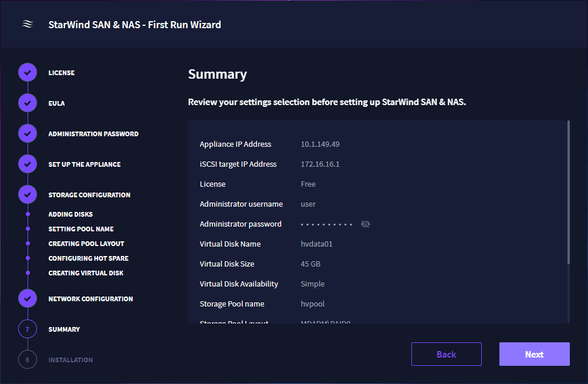Click the step 8 Installation circle

click(28, 359)
